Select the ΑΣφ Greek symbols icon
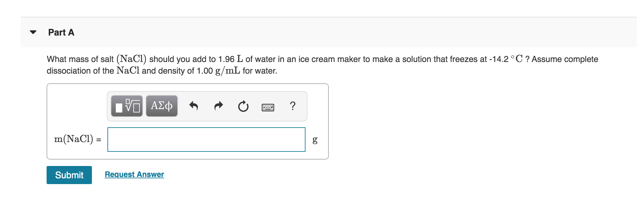Viewport: 644px width, 197px height. pos(161,105)
